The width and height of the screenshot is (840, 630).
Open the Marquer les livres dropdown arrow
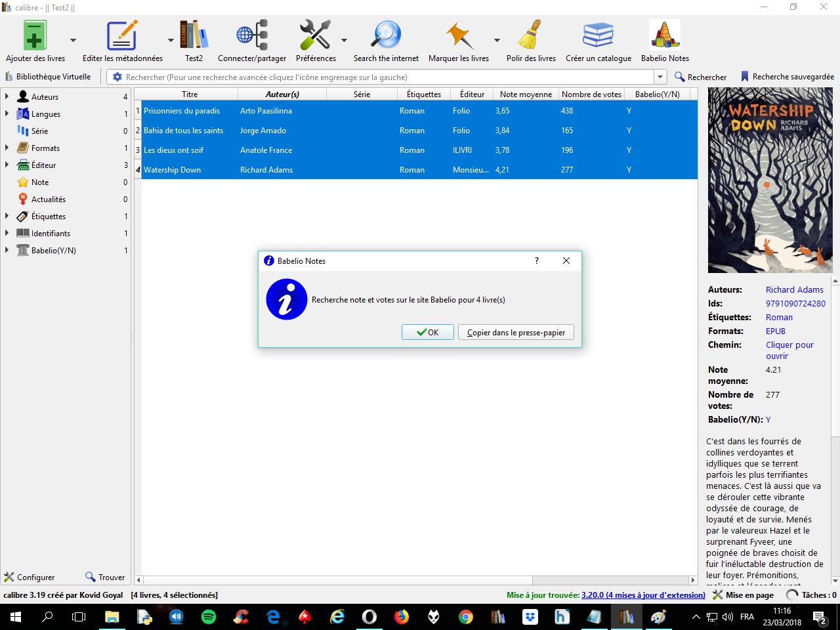click(x=497, y=41)
